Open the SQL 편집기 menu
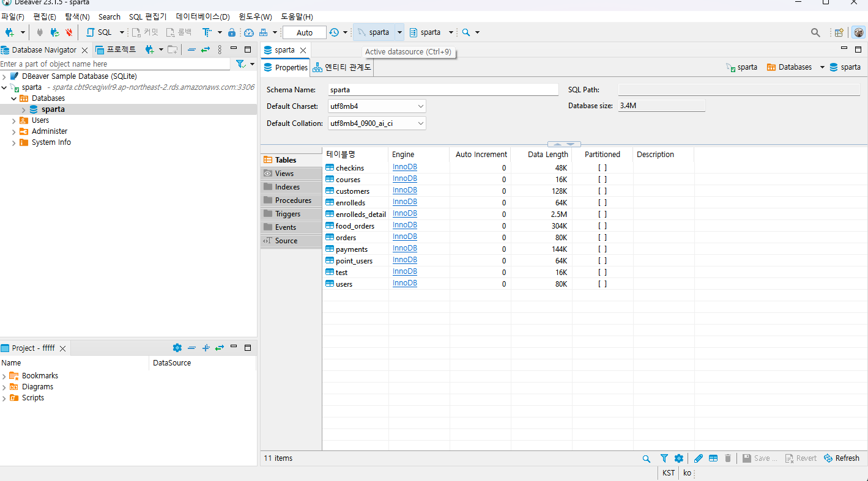 point(147,17)
